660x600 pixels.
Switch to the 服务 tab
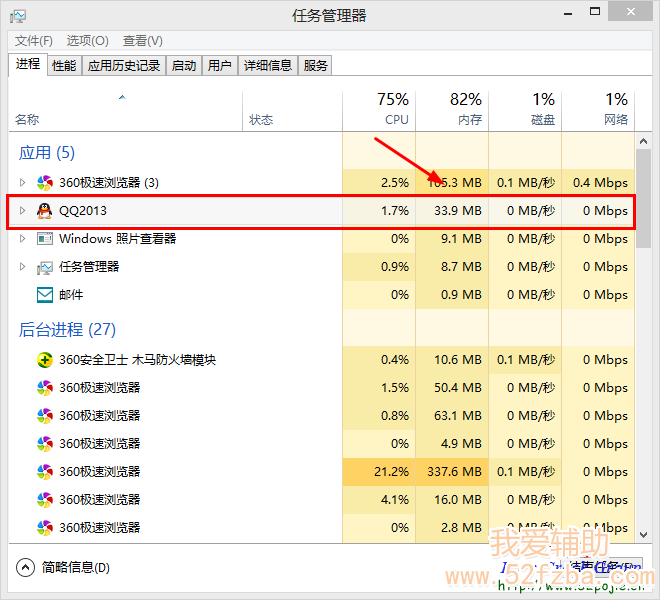tap(315, 66)
